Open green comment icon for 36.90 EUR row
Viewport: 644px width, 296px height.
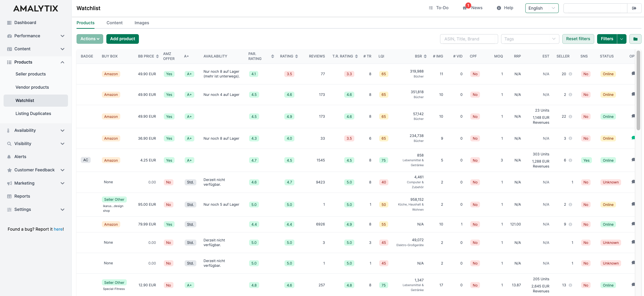tap(633, 138)
